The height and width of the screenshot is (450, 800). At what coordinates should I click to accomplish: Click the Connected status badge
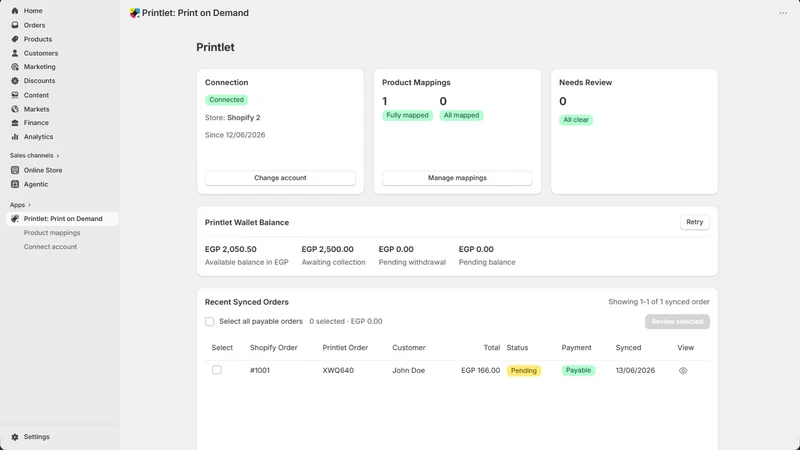pos(227,100)
